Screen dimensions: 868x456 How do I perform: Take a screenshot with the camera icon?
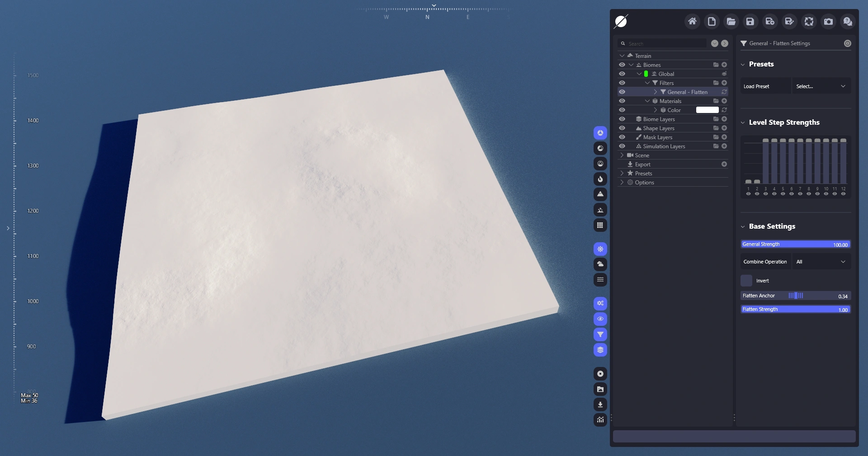click(828, 21)
